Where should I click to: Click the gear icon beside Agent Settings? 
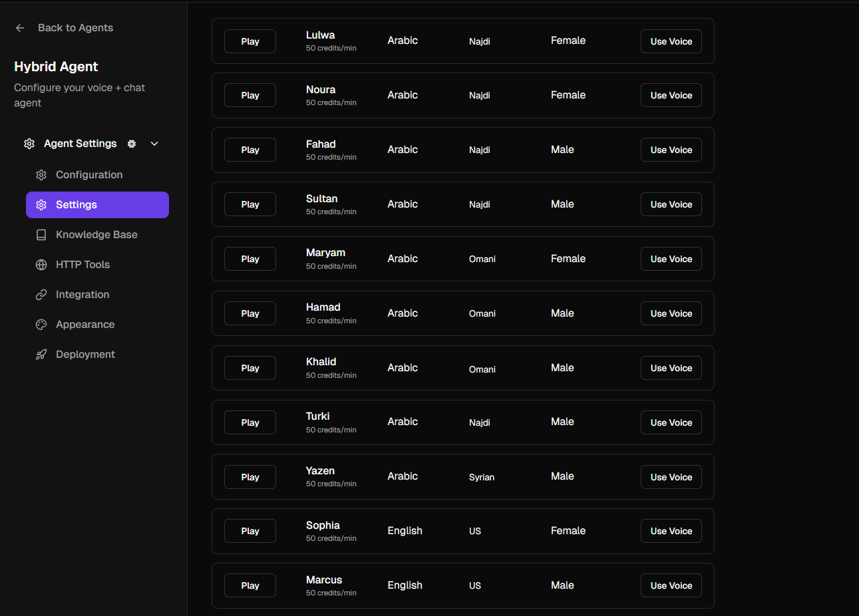pos(131,143)
